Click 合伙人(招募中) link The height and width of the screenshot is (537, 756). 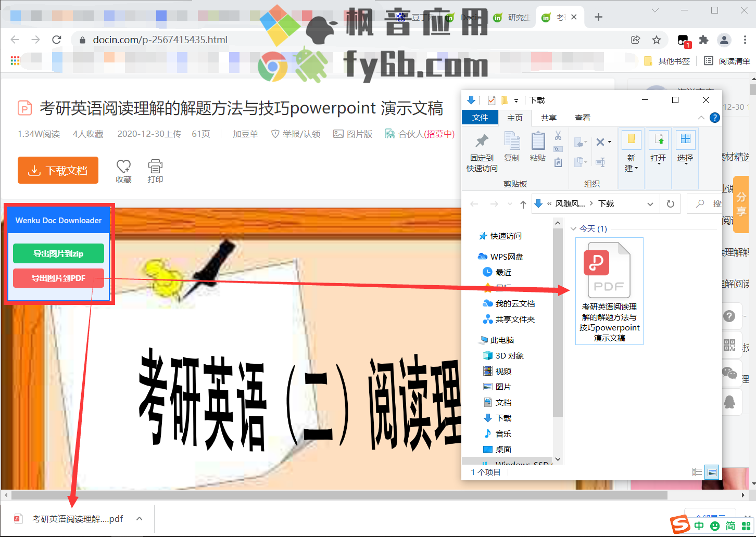[x=420, y=134]
